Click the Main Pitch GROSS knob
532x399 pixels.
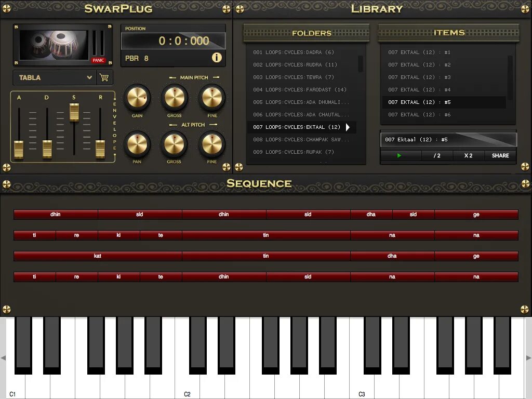(175, 98)
